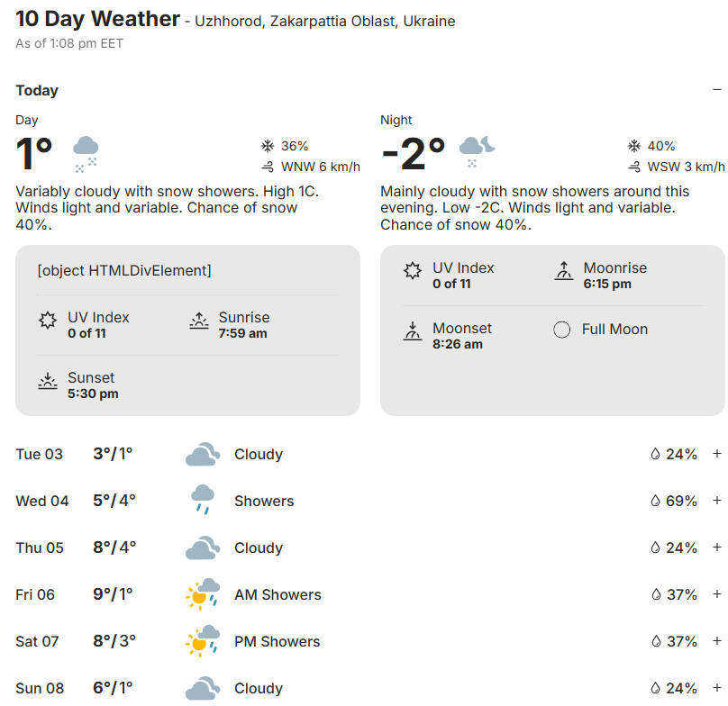728x706 pixels.
Task: Click the Fri 06 day label
Action: coord(35,594)
